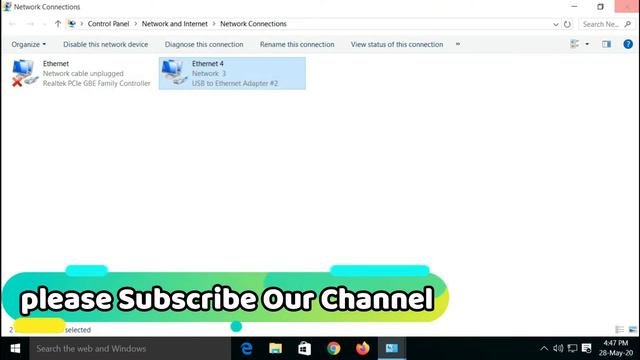Switch to details view in the status bar
This screenshot has height=360, width=640.
click(x=620, y=329)
